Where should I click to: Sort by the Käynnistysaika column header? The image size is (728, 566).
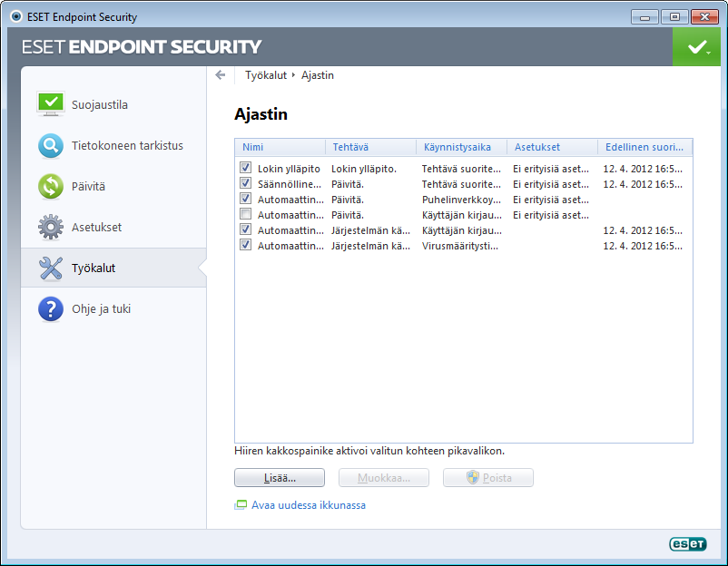461,147
